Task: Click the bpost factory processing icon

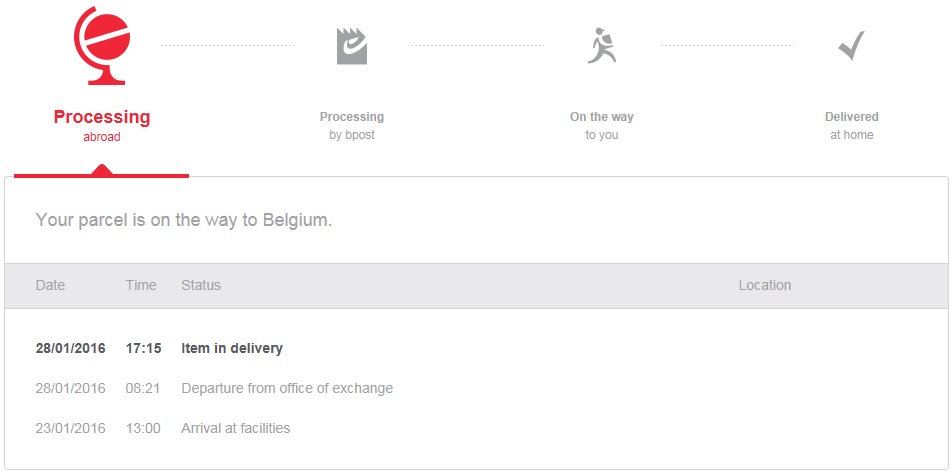Action: point(351,45)
